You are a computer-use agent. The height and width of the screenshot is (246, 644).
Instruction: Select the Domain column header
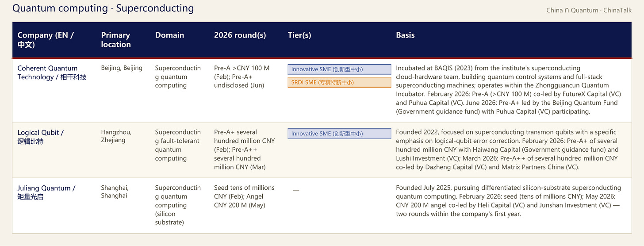pyautogui.click(x=169, y=35)
